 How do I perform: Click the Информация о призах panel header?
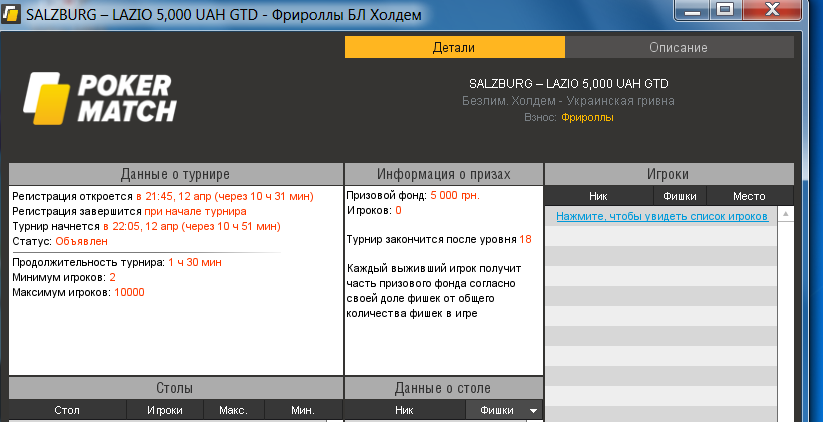point(444,174)
